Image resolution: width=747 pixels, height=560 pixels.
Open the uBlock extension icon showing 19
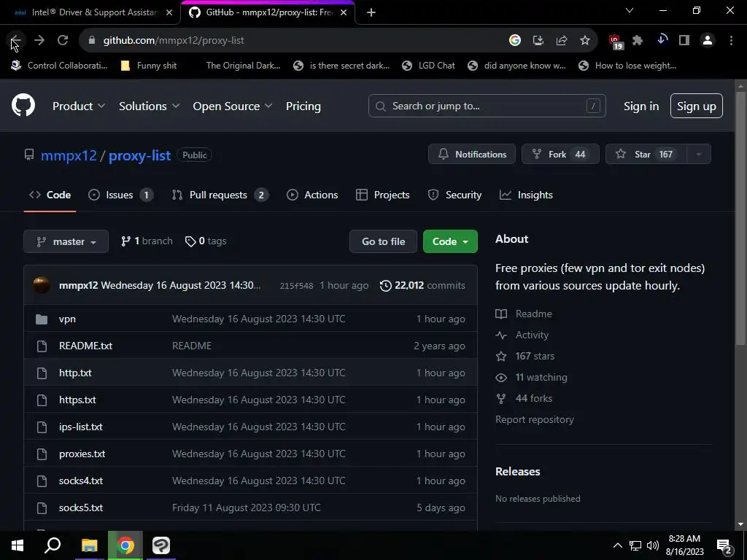pyautogui.click(x=616, y=42)
